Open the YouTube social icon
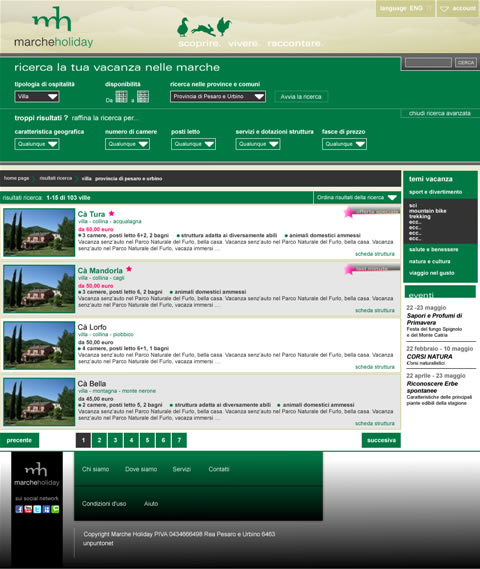 [x=28, y=509]
